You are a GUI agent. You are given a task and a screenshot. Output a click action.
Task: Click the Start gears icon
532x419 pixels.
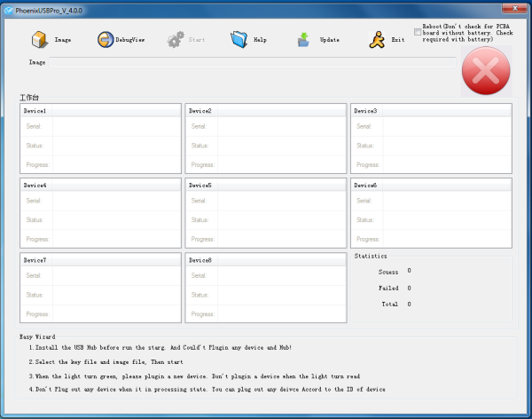point(176,39)
